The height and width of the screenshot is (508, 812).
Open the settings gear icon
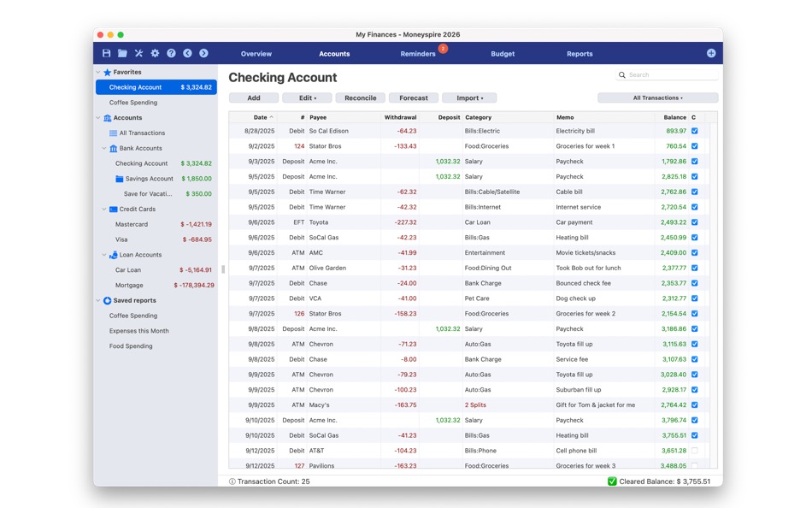click(x=155, y=53)
